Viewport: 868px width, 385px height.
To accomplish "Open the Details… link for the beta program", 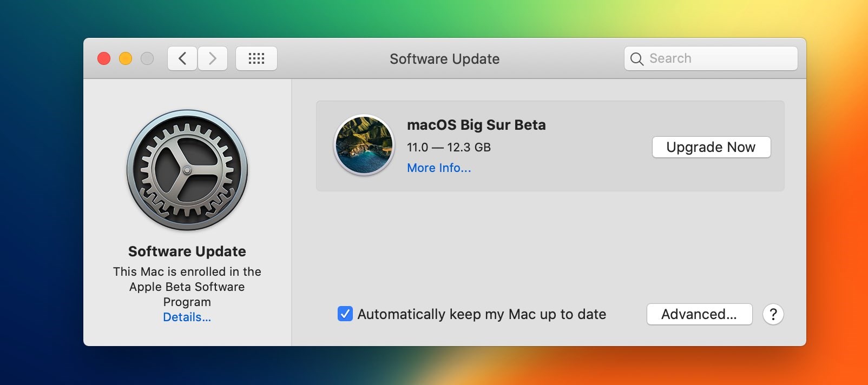I will (x=187, y=317).
